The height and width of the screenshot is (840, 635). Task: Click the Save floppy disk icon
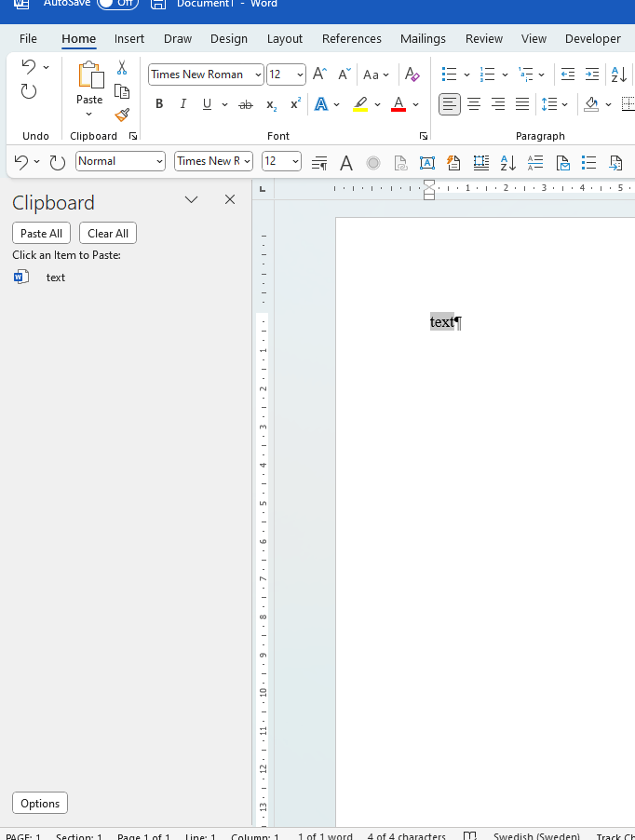click(158, 5)
